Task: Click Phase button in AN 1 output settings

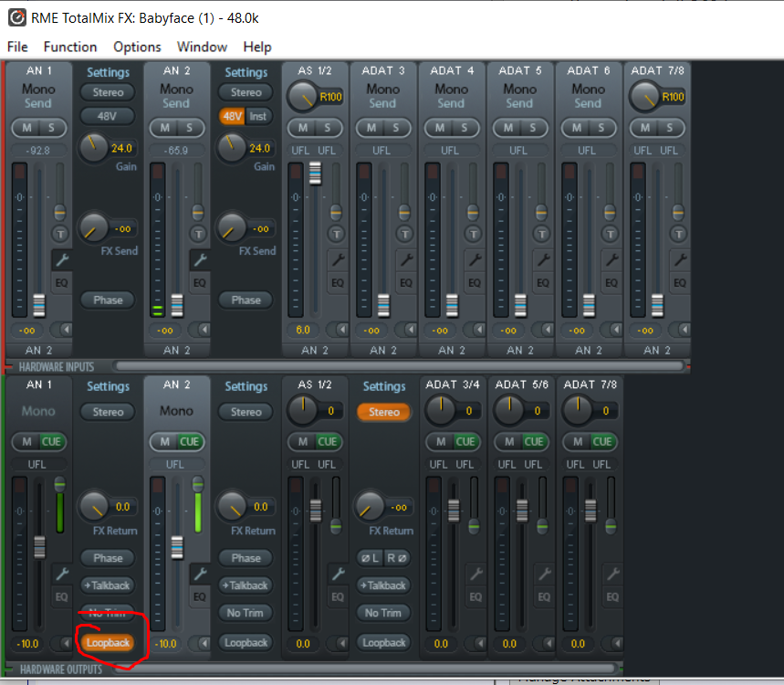Action: pyautogui.click(x=108, y=558)
